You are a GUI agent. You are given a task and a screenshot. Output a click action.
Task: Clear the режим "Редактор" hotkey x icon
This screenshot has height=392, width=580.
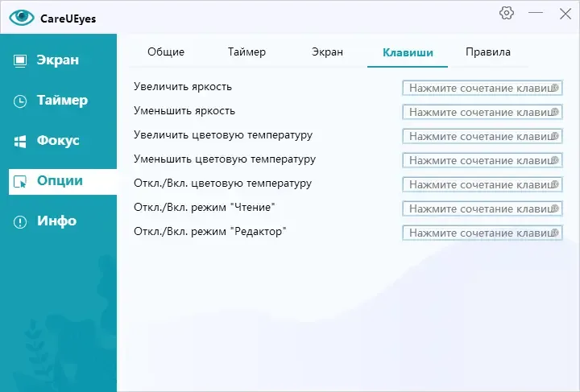click(554, 233)
